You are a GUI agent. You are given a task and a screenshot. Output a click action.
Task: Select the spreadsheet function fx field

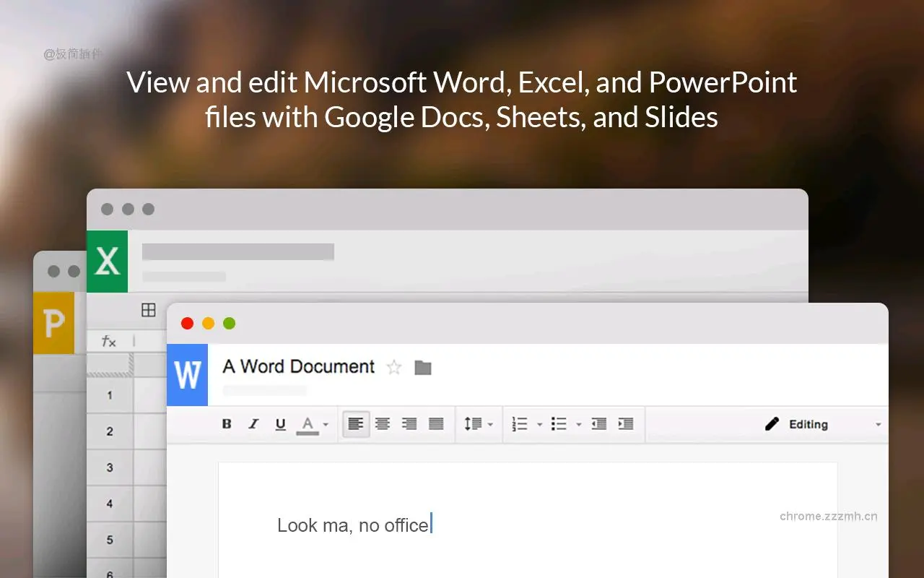(107, 341)
